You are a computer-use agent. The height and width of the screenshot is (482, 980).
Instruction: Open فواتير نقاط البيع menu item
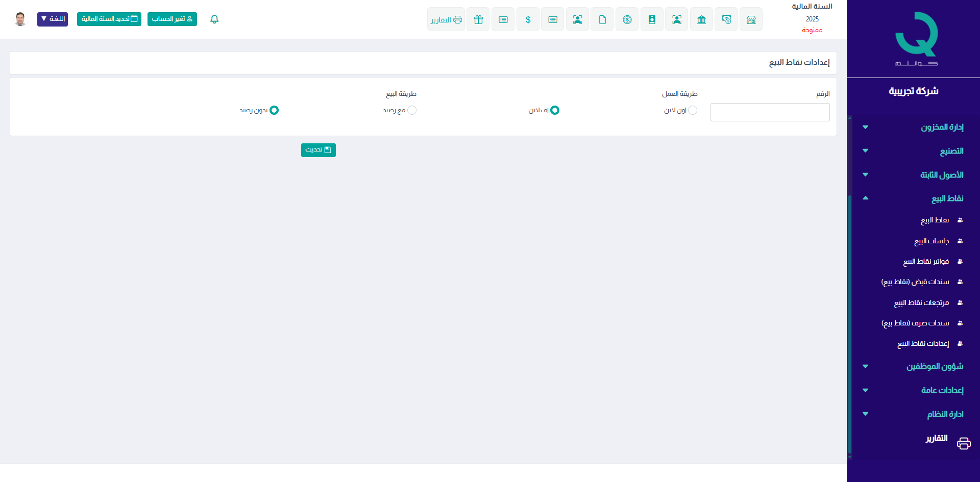(926, 262)
